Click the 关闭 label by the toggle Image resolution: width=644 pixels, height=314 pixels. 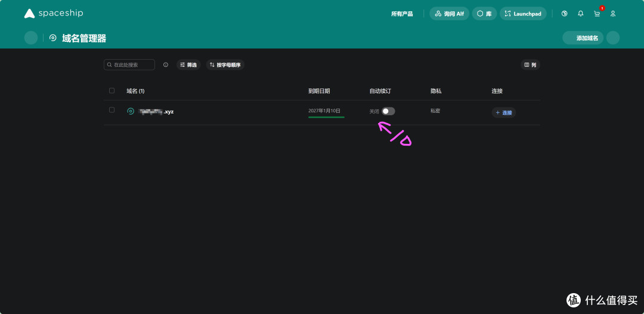pyautogui.click(x=374, y=112)
